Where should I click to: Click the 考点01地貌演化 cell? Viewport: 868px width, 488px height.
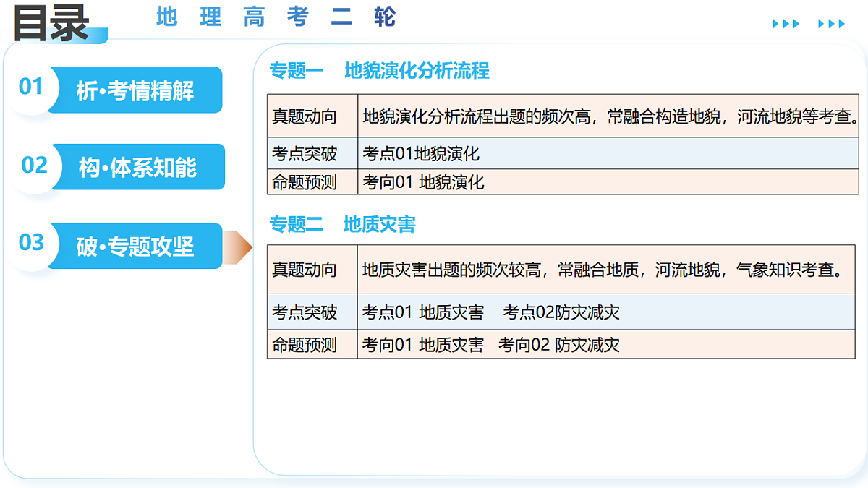click(x=608, y=153)
